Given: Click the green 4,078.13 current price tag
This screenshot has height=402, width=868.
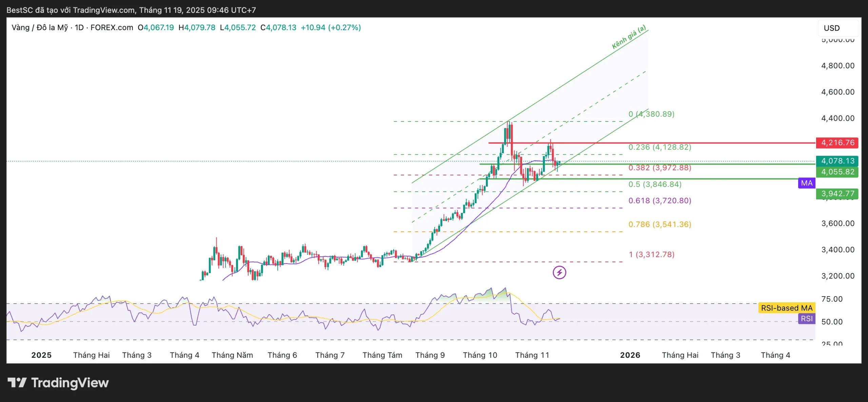Looking at the screenshot, I should (x=837, y=161).
